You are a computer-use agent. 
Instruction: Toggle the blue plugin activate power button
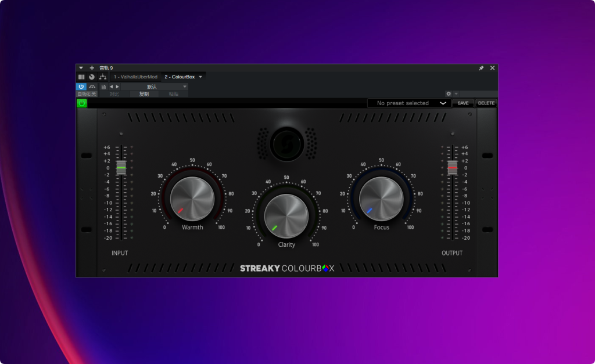(x=81, y=87)
